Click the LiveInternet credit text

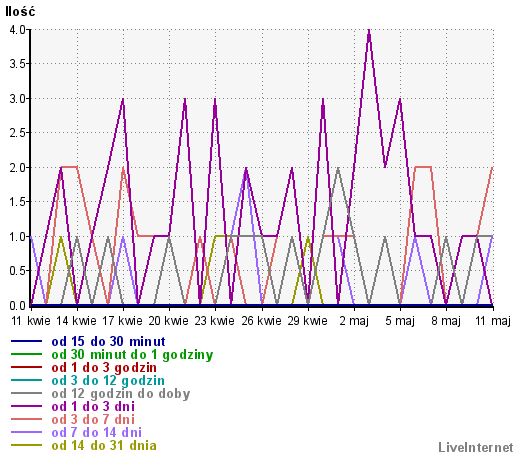476,447
